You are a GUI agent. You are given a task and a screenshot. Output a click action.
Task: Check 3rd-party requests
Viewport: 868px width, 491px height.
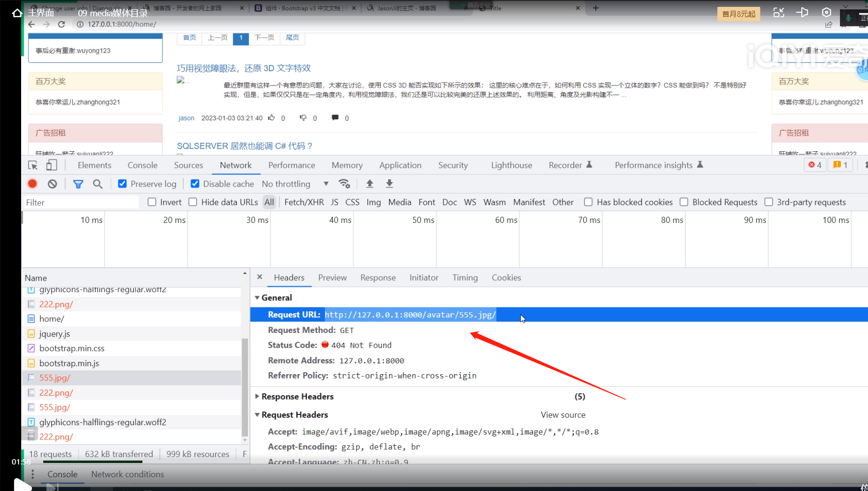coord(769,202)
